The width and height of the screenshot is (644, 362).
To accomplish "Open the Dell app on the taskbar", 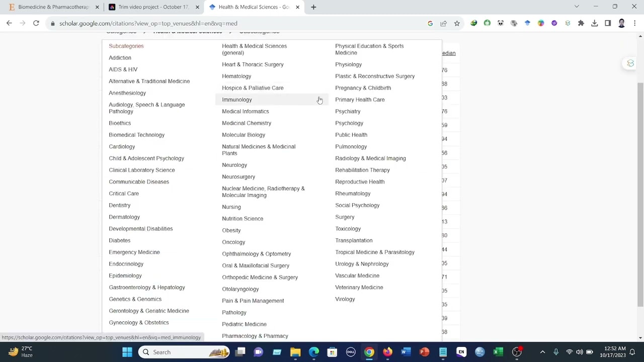I will pos(351,352).
